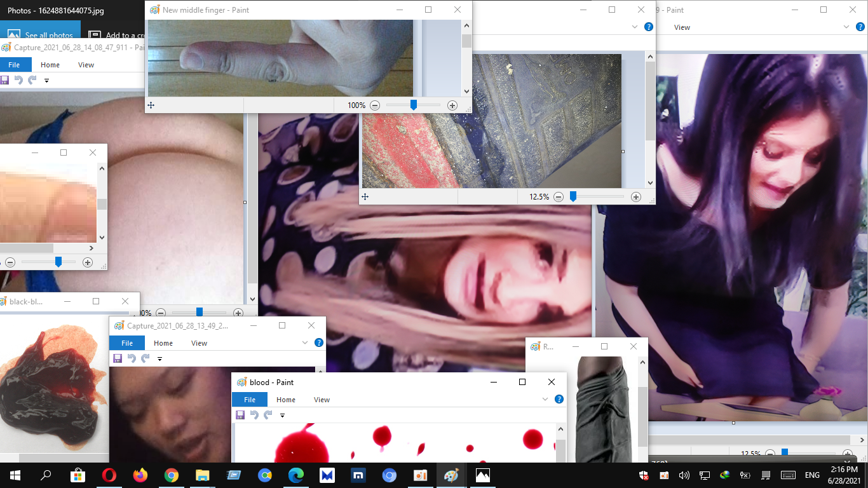Open File Explorer from the taskbar

tap(202, 475)
